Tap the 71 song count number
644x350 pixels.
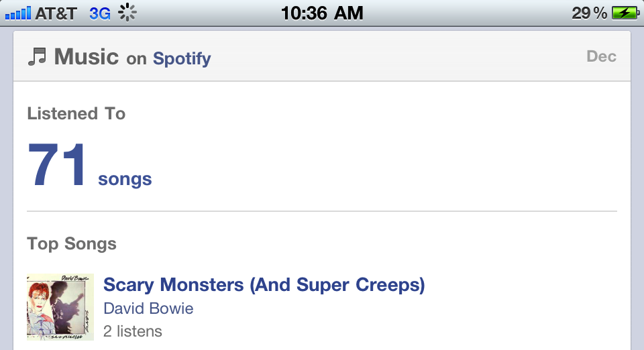pyautogui.click(x=58, y=166)
